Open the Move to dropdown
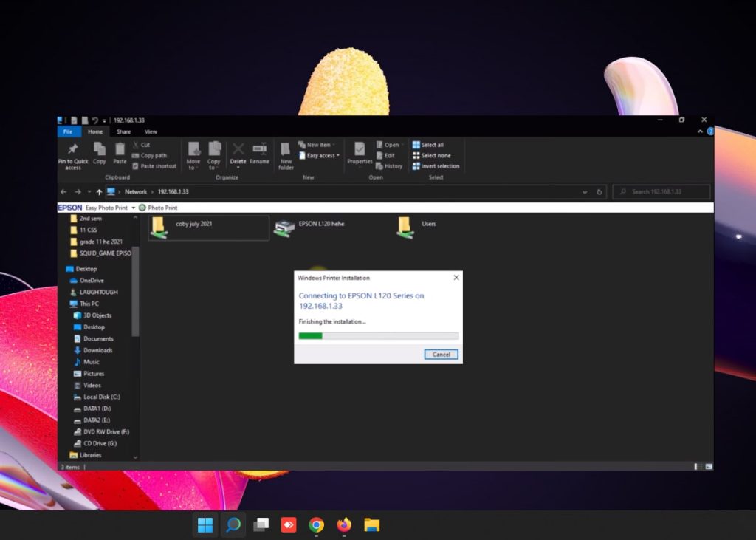The height and width of the screenshot is (540, 756). point(193,155)
